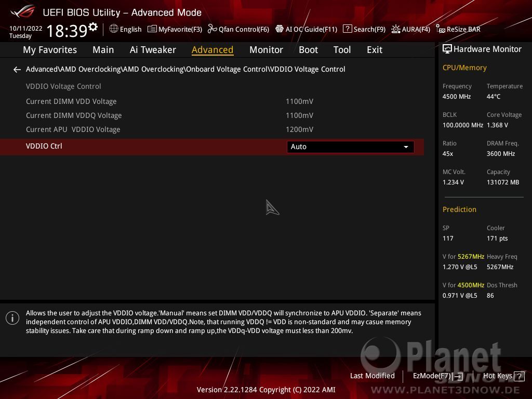Click the 3600 MHz DRAM Freq value
This screenshot has width=532, height=399.
501,154
